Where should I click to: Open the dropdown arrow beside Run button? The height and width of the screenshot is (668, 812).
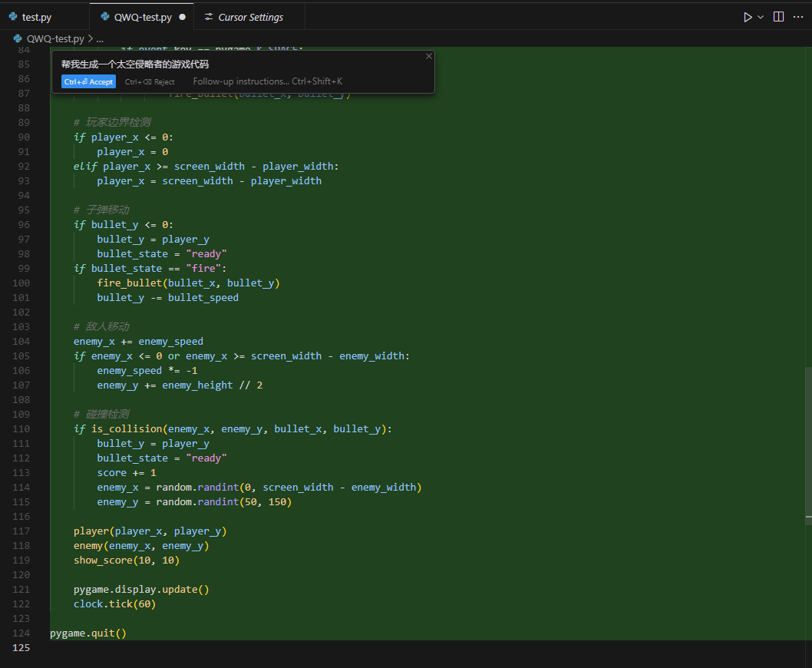click(761, 17)
